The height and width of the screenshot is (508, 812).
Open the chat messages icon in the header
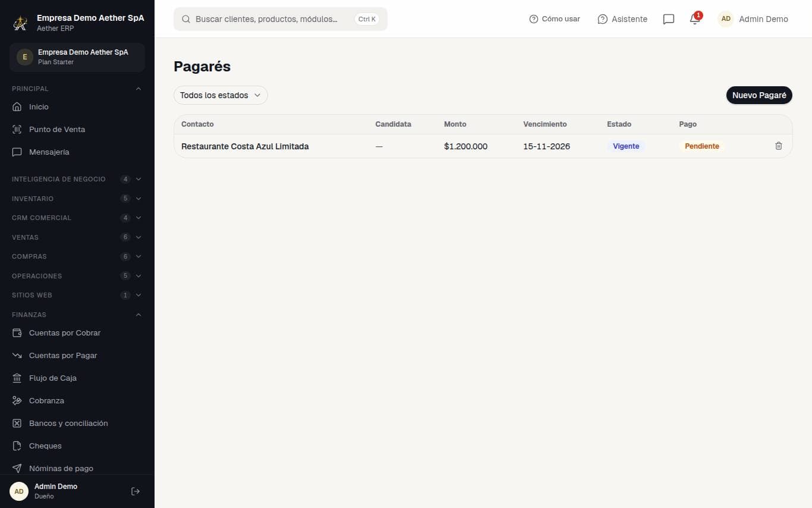pos(669,19)
